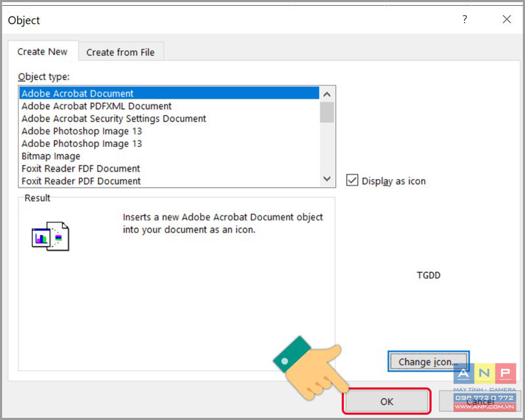525x420 pixels.
Task: Switch to the Create New tab
Action: pyautogui.click(x=43, y=52)
